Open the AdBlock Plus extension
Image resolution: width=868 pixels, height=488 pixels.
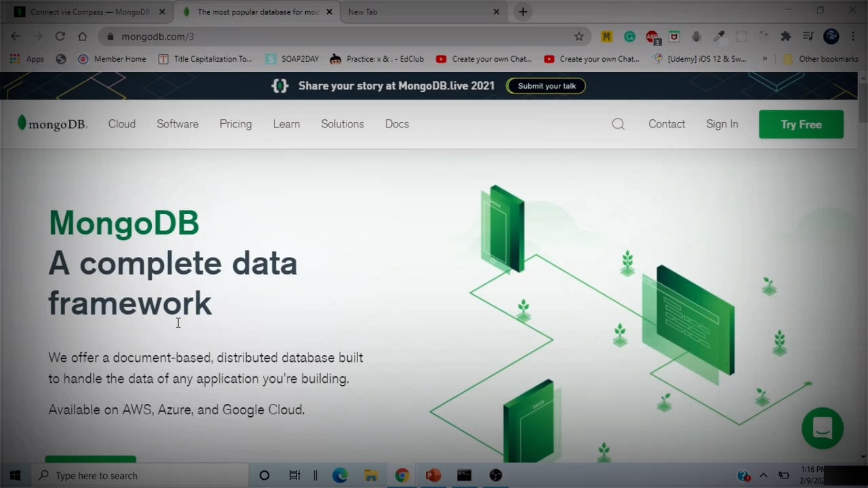pos(652,37)
